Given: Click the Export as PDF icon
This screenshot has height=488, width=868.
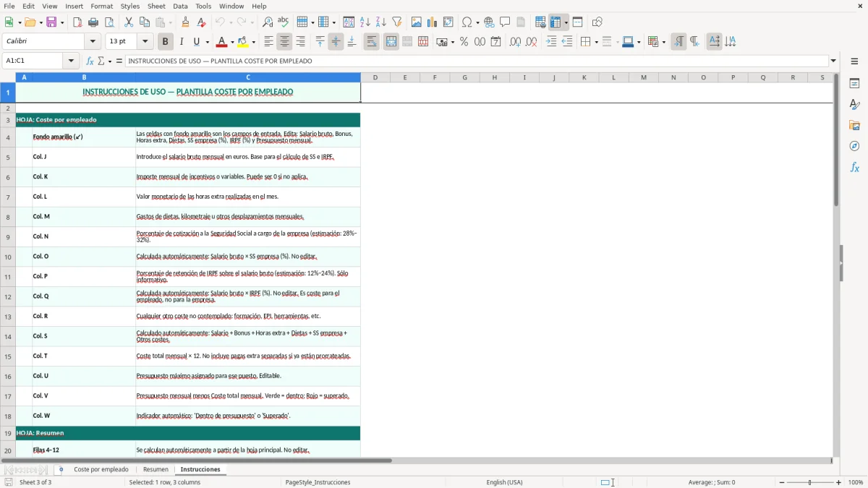Looking at the screenshot, I should pyautogui.click(x=77, y=22).
